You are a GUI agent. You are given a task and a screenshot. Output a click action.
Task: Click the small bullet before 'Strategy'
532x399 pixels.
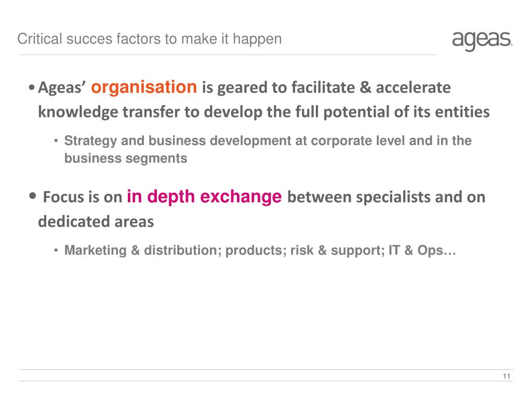point(56,141)
